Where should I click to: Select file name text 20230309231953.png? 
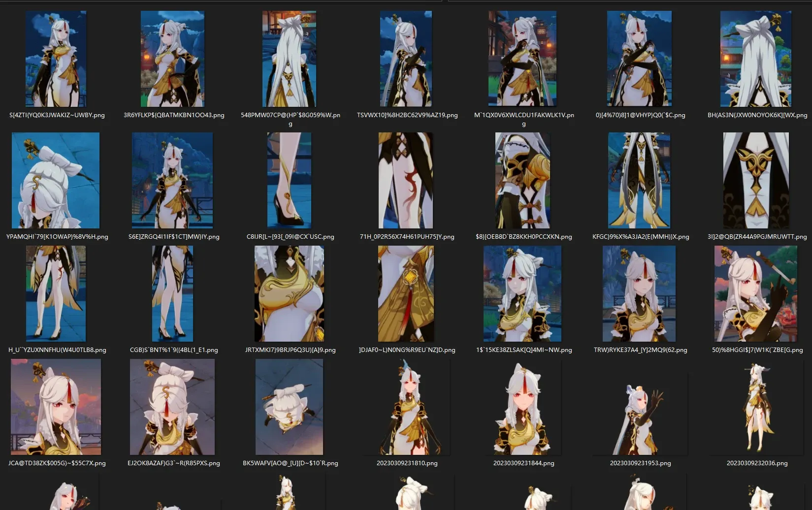[x=641, y=463]
